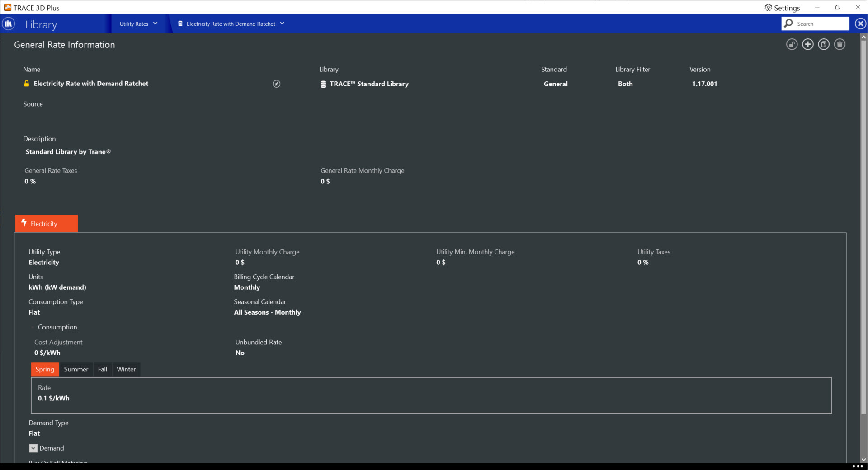Switch to the Winter season tab
Image resolution: width=868 pixels, height=470 pixels.
(126, 369)
